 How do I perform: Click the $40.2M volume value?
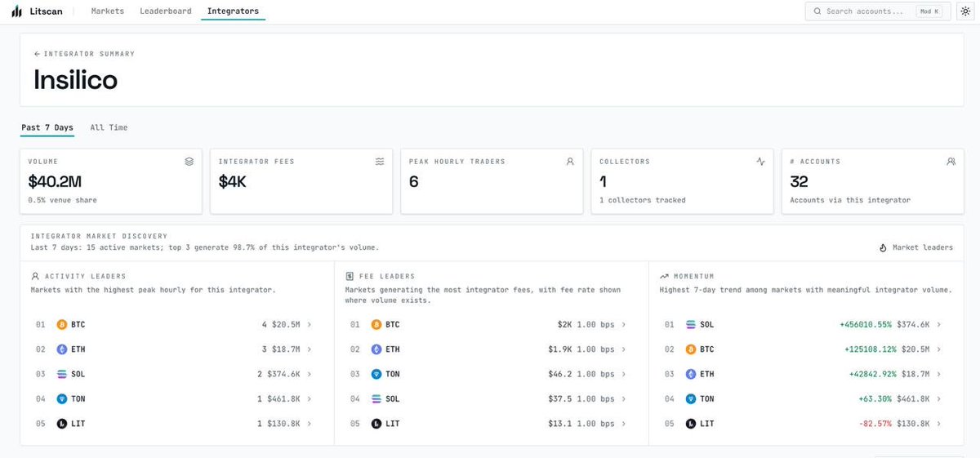click(x=55, y=182)
